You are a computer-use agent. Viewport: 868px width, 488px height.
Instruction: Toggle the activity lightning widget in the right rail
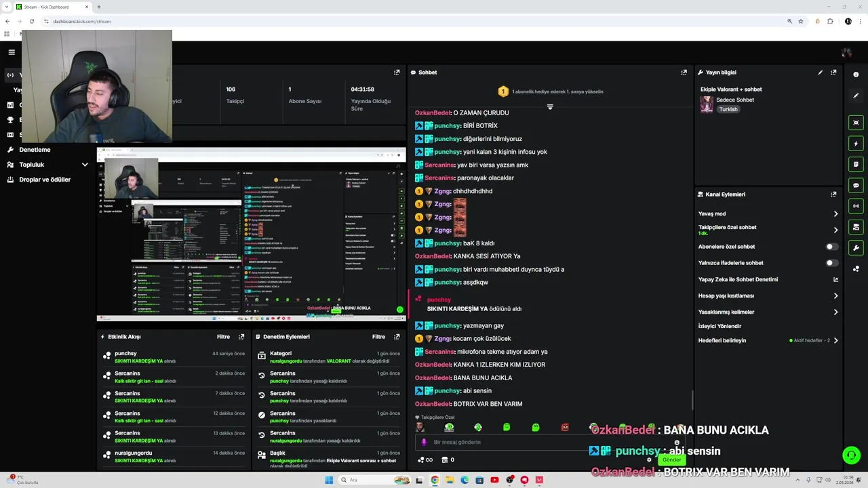(x=856, y=144)
